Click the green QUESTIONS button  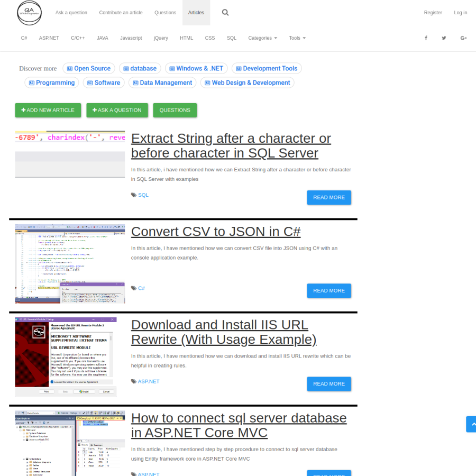[175, 110]
